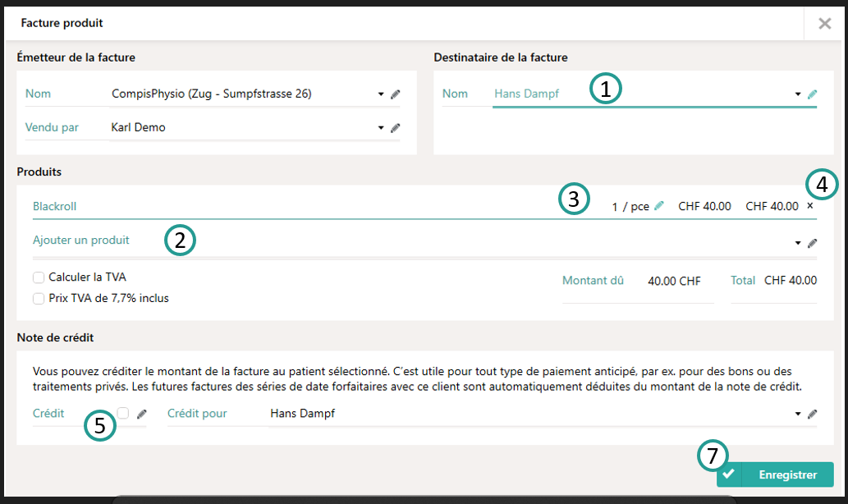Screen dimensions: 848x504
Task: Check "Prix TVA de 7,7% inclus"
Action: [x=38, y=298]
